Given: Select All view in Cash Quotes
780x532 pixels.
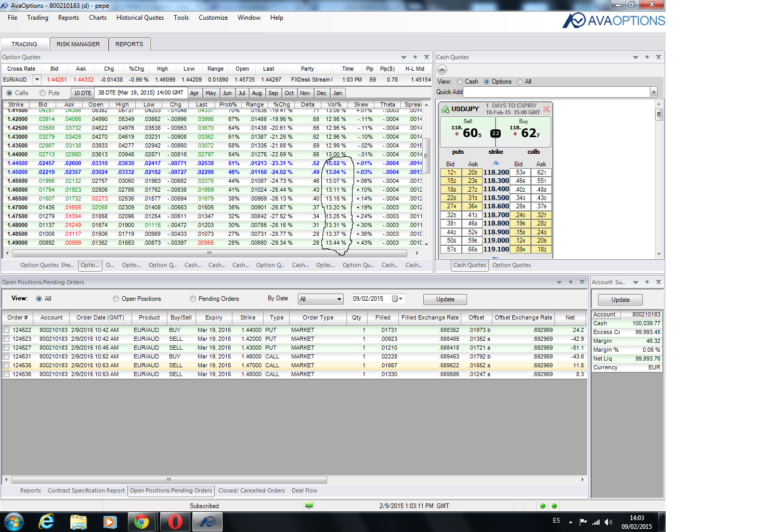Looking at the screenshot, I should pyautogui.click(x=520, y=82).
